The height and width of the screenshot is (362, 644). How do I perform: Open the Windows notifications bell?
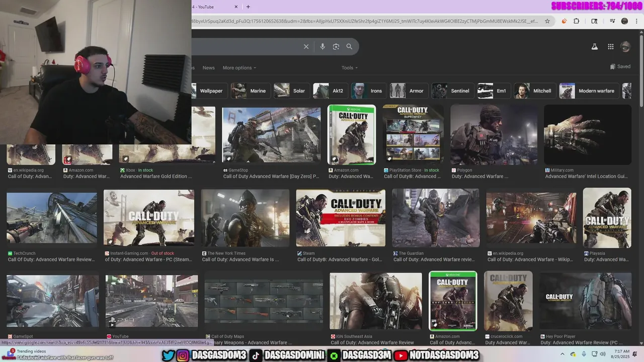coord(635,354)
